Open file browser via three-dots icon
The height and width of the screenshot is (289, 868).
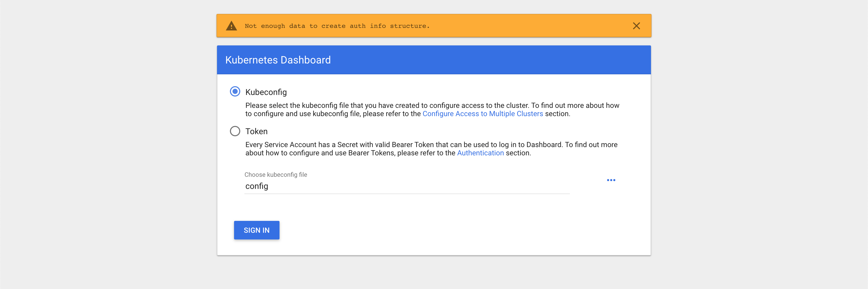[611, 180]
